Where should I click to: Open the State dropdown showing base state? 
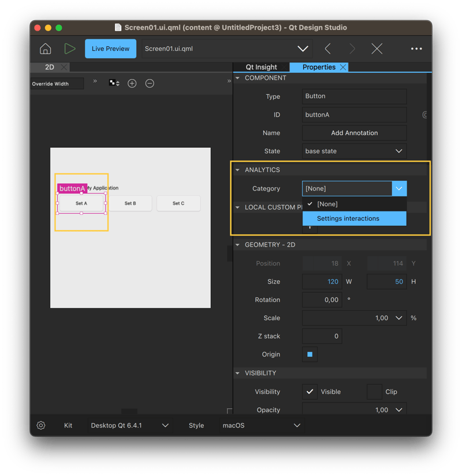point(354,151)
